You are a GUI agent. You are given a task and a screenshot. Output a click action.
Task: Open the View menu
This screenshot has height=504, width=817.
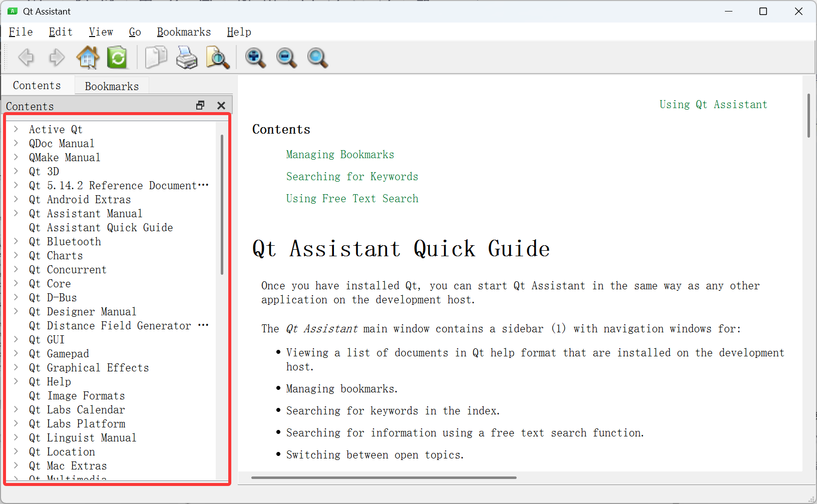coord(101,32)
